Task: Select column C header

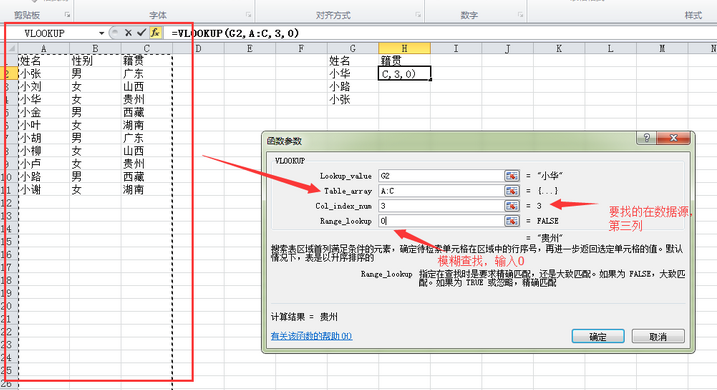Action: tap(147, 48)
